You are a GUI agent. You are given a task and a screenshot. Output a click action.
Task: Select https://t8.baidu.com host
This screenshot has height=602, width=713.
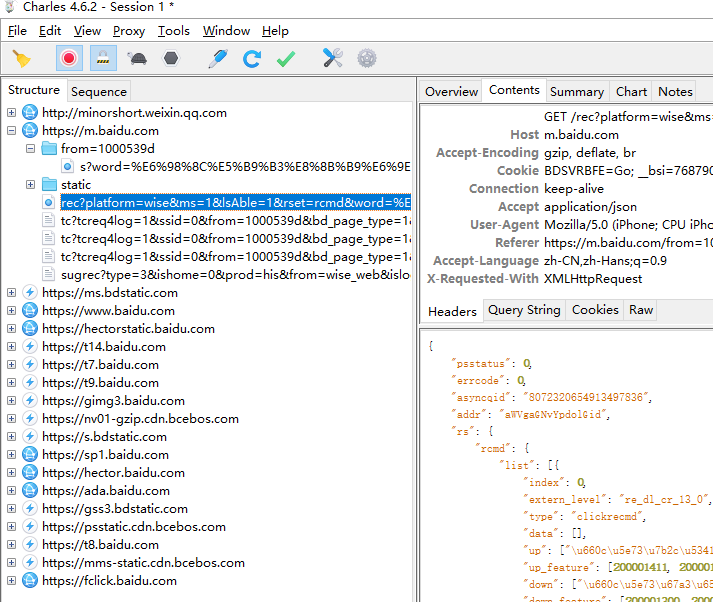pyautogui.click(x=100, y=544)
